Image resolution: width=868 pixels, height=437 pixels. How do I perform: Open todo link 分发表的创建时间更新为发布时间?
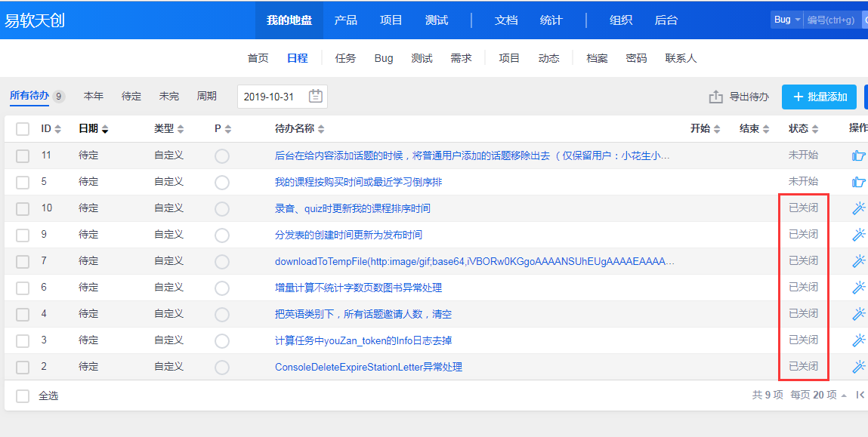tap(348, 235)
